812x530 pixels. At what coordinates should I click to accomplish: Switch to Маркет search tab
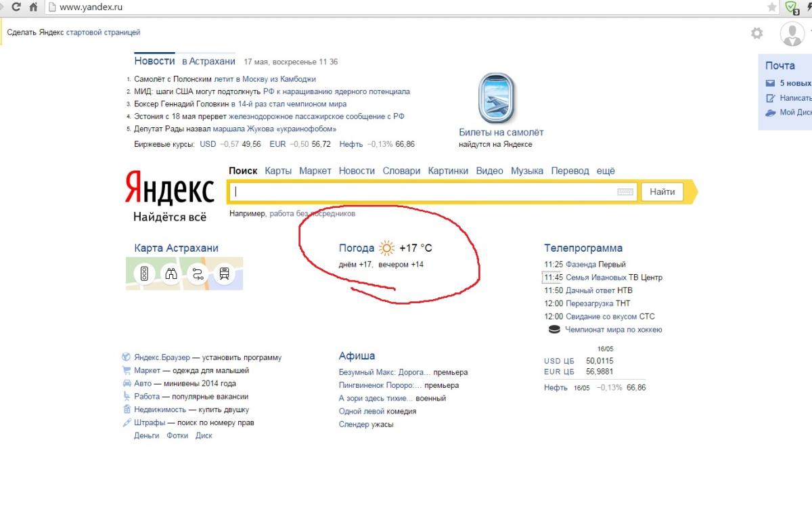point(315,171)
